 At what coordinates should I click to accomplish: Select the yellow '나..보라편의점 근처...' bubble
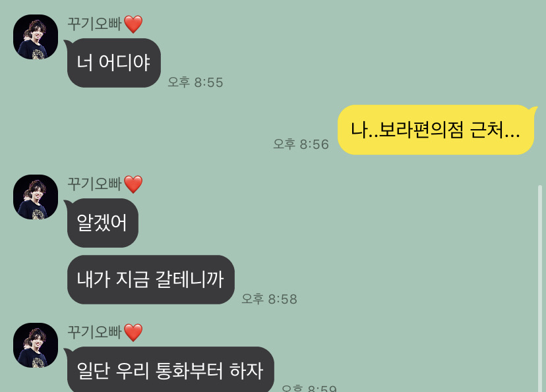pyautogui.click(x=436, y=130)
